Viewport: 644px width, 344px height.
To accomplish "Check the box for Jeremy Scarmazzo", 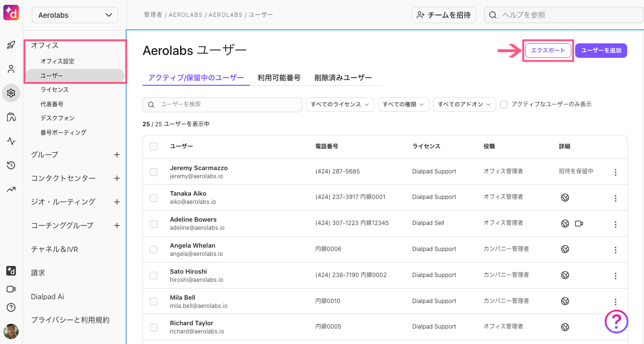I will [154, 172].
